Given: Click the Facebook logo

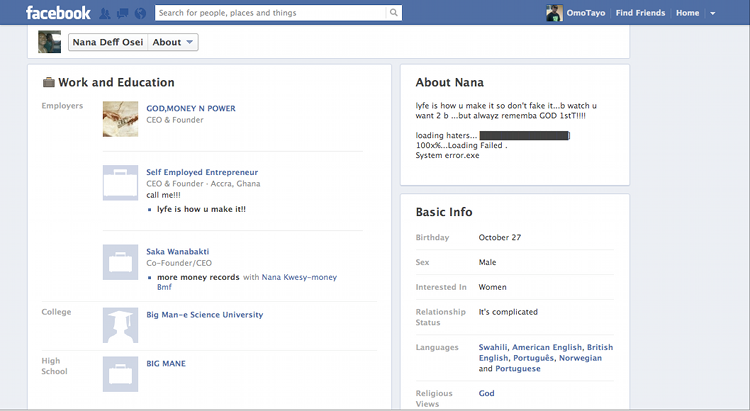Looking at the screenshot, I should [x=58, y=13].
